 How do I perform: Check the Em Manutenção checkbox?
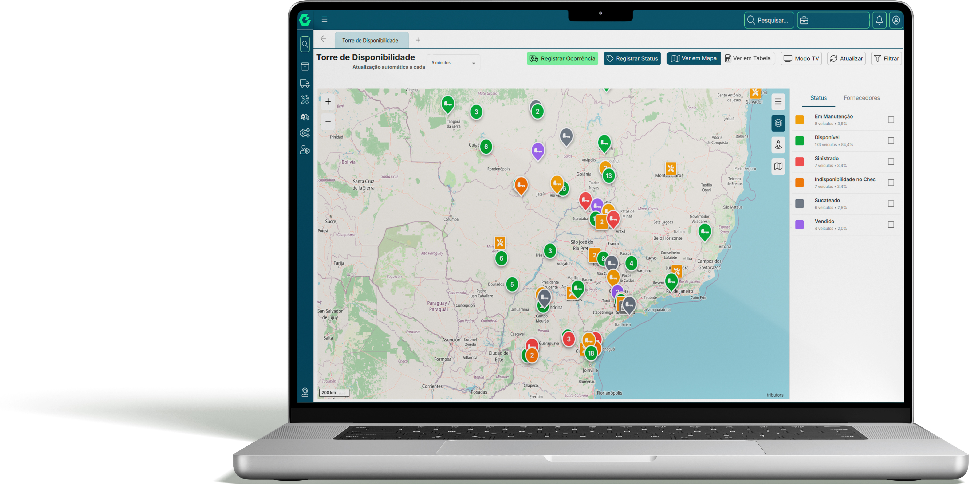(x=891, y=120)
